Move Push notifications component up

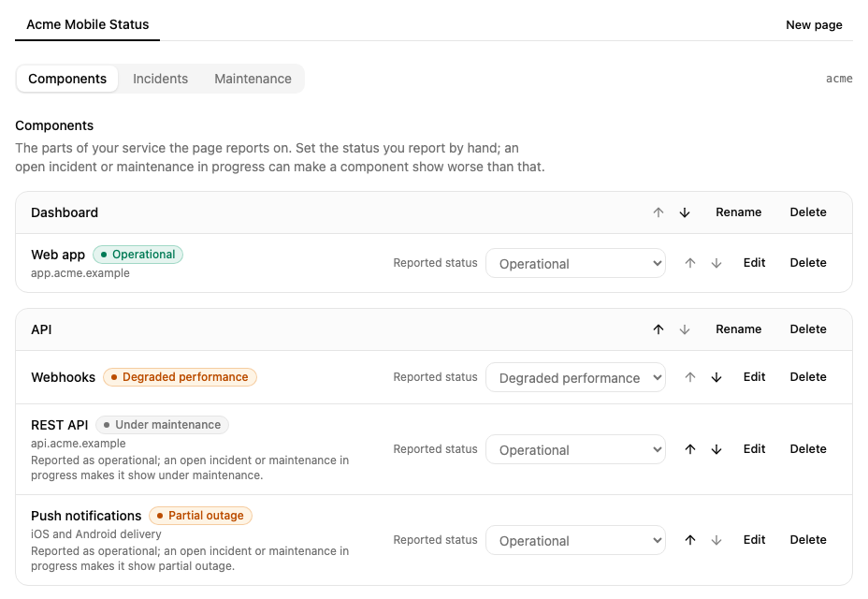tap(689, 540)
